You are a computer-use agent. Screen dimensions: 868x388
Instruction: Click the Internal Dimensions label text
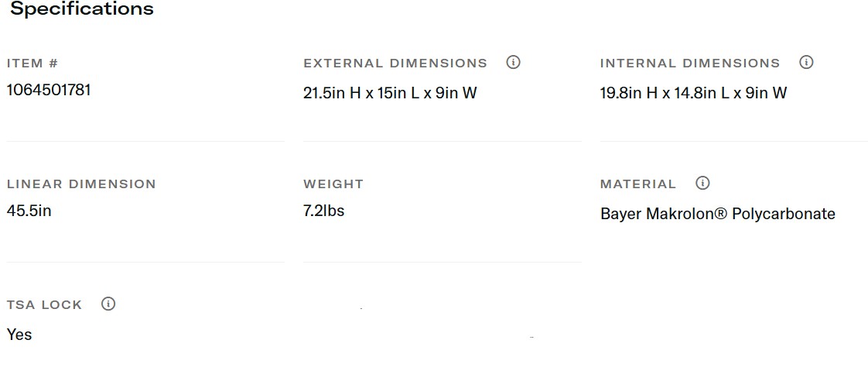point(690,64)
